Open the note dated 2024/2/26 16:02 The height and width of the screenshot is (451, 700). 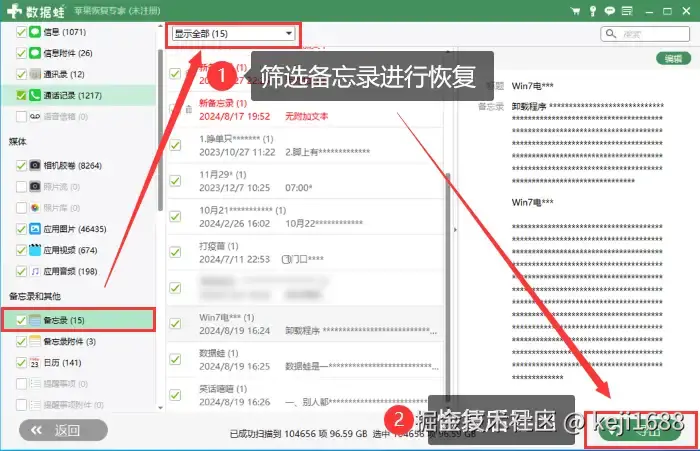tap(305, 217)
